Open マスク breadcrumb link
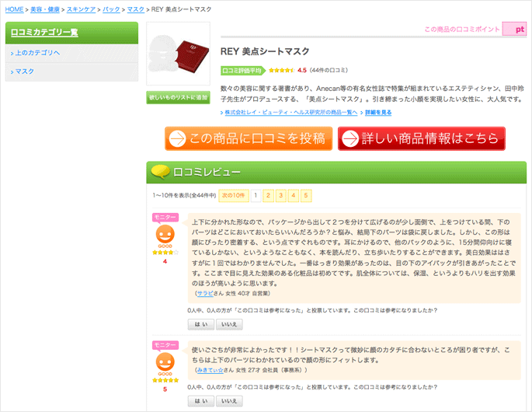 click(136, 9)
